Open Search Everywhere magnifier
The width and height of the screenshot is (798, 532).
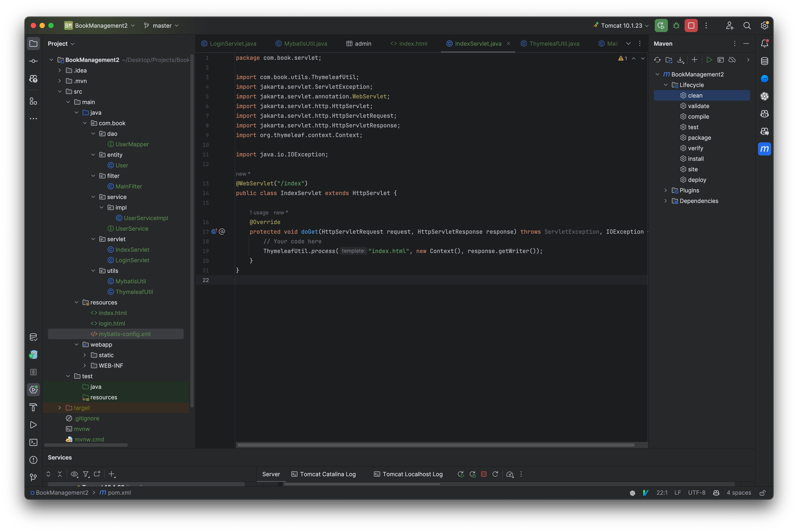click(x=747, y=25)
